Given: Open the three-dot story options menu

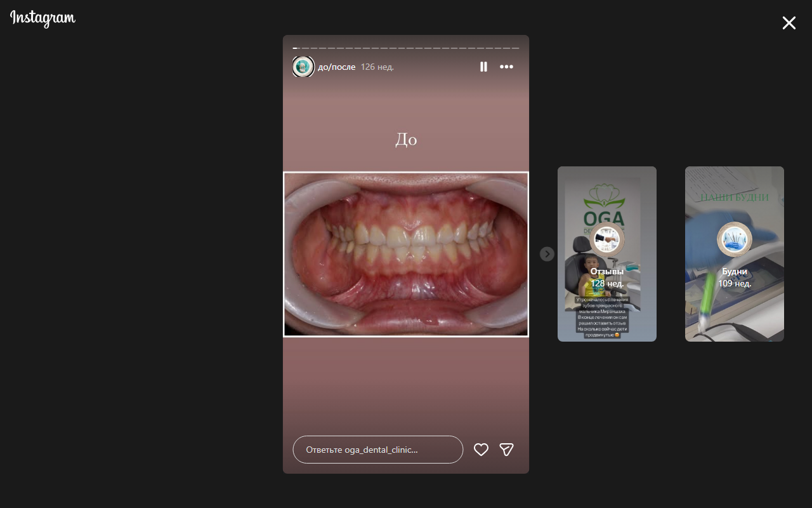Looking at the screenshot, I should click(506, 67).
